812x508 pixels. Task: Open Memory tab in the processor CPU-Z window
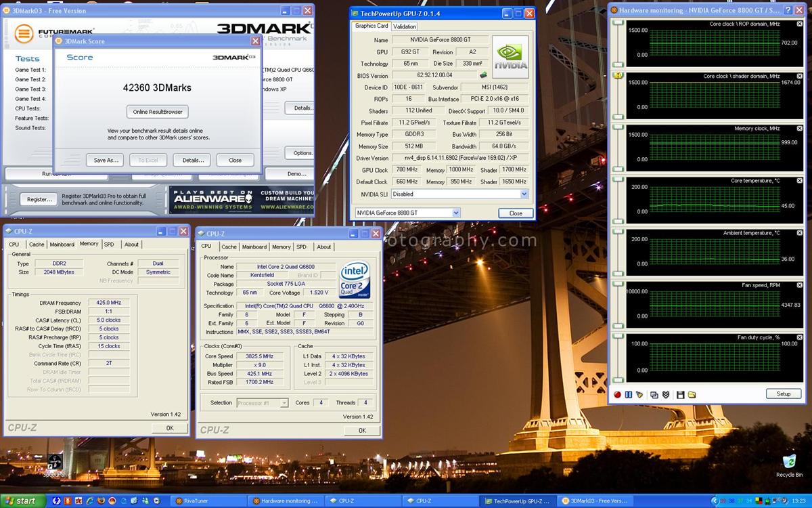click(x=281, y=247)
